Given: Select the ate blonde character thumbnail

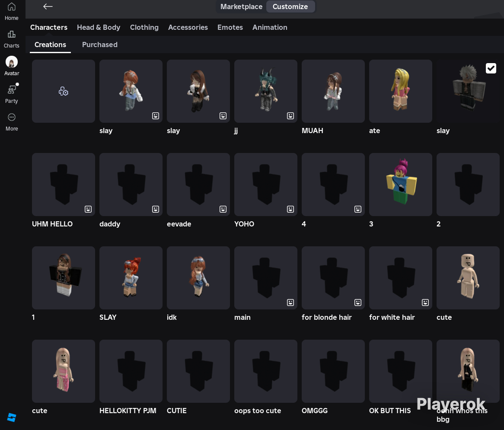Looking at the screenshot, I should [x=401, y=91].
